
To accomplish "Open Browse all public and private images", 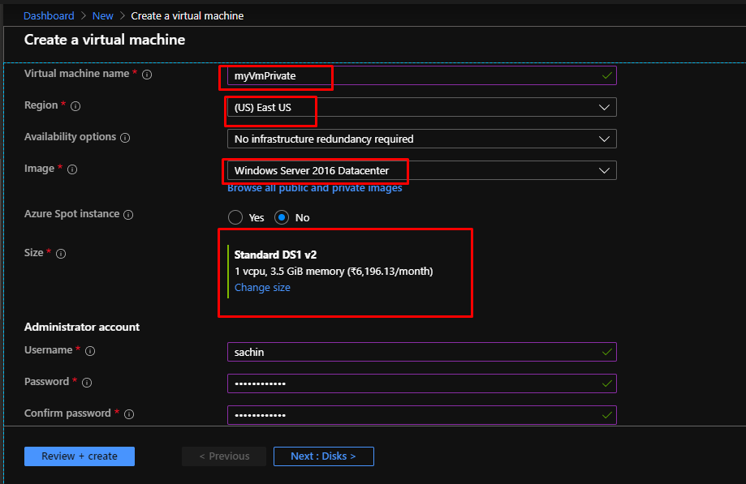I will point(314,188).
